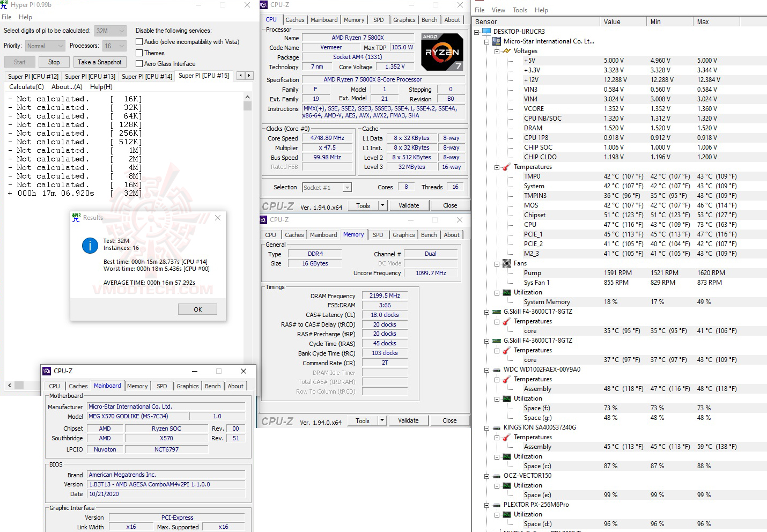Click the WDC WD1002FAEX drive icon
767x532 pixels.
coord(497,370)
